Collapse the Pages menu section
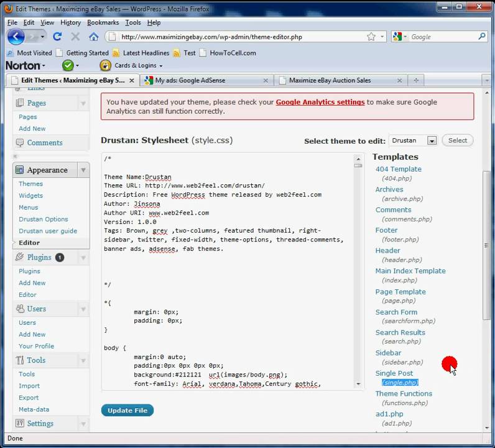Viewport: 495px width, 448px height. tap(83, 103)
